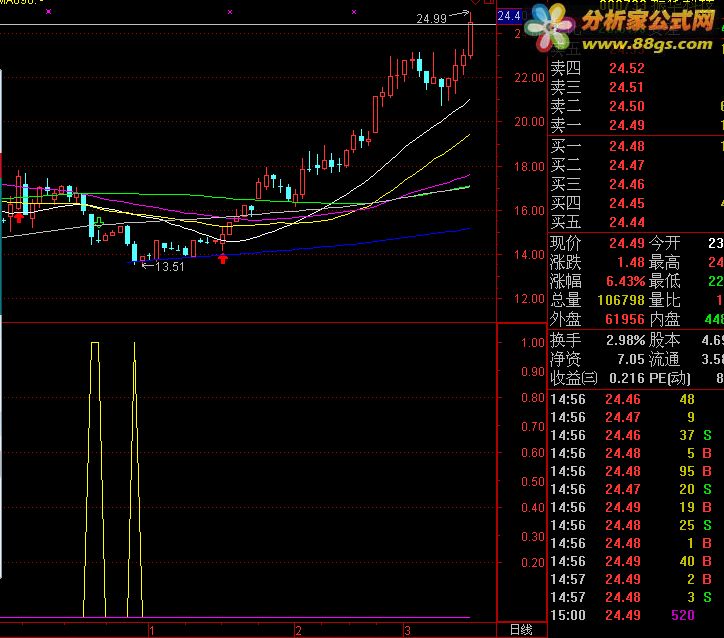Click the 最高 label
This screenshot has height=638, width=724.
pyautogui.click(x=664, y=262)
